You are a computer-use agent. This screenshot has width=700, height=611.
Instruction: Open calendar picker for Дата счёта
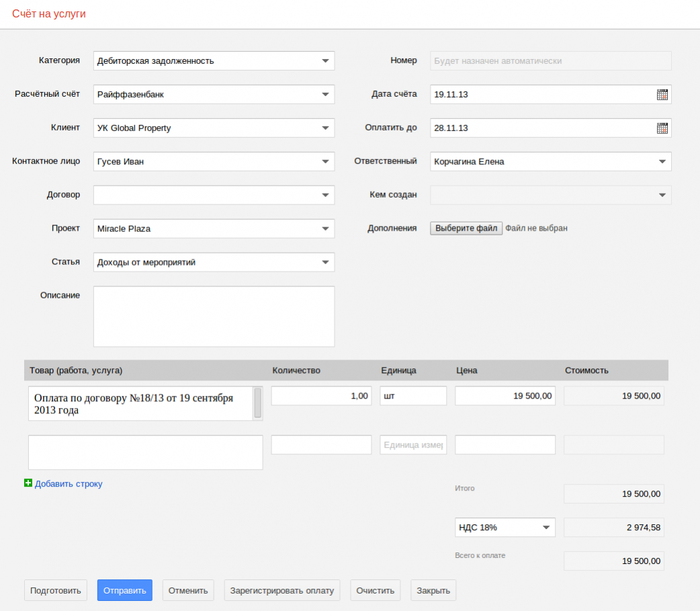click(x=662, y=95)
